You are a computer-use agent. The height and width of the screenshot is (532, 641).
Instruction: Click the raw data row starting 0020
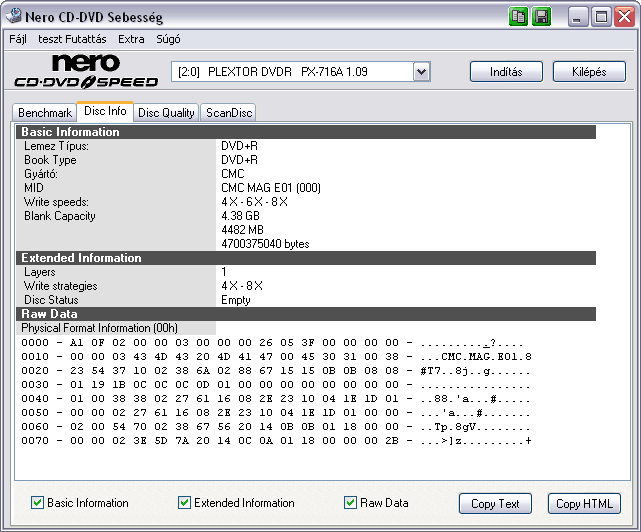tap(276, 371)
